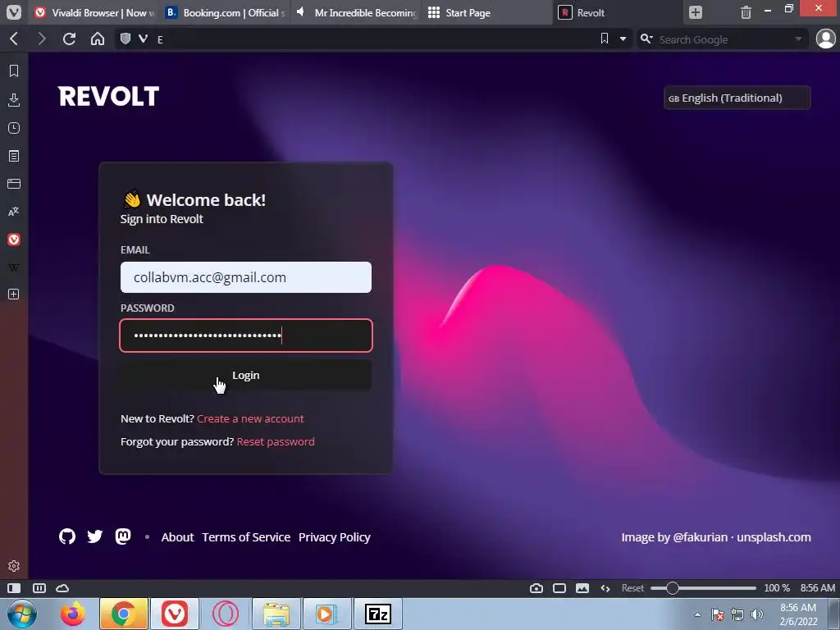Switch to Mr Incredible Becoming tab
The height and width of the screenshot is (630, 840).
point(356,12)
